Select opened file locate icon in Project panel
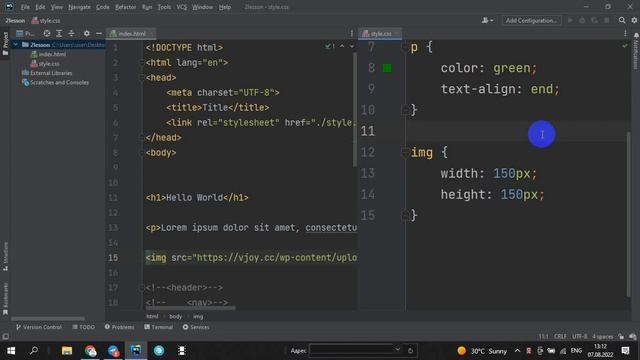Viewport: 640px width, 360px height. (x=47, y=33)
